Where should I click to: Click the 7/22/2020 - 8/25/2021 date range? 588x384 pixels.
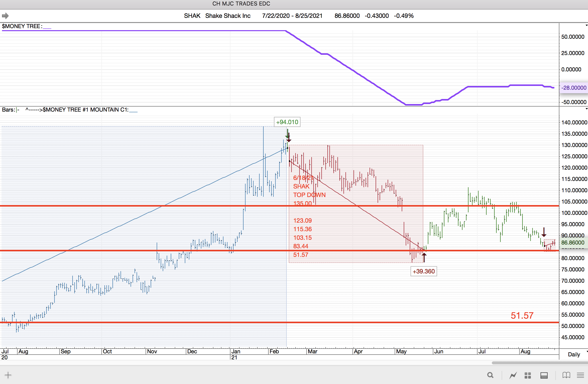coord(292,16)
